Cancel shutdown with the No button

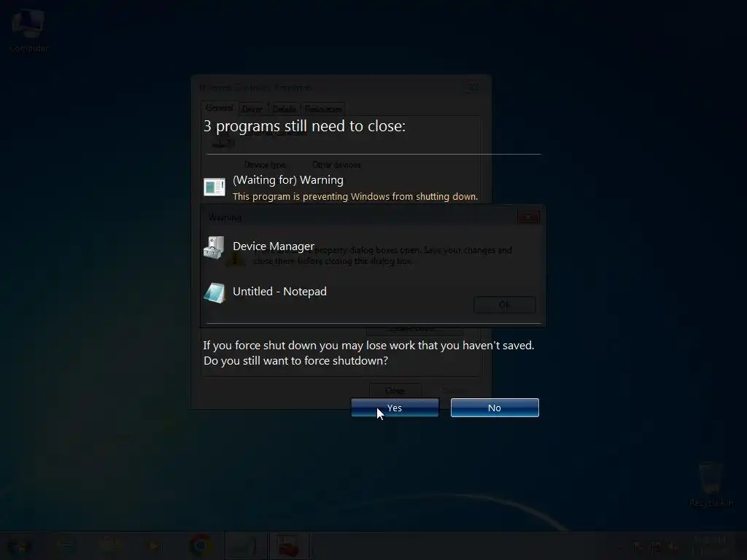pos(495,408)
